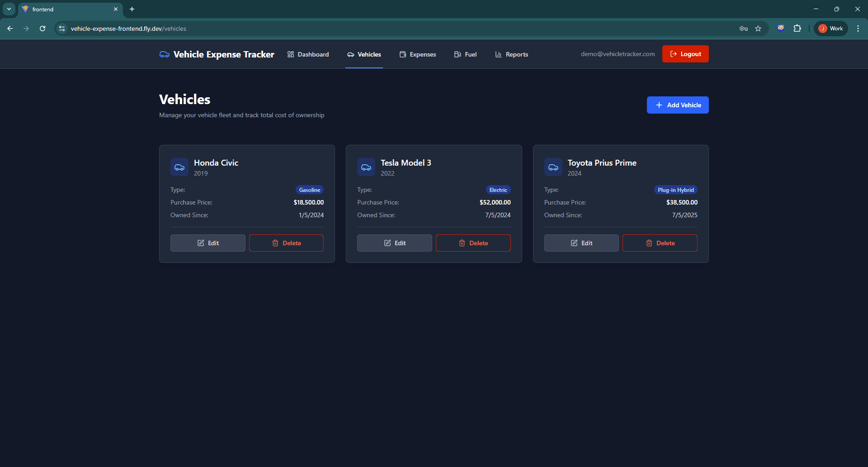Viewport: 868px width, 467px height.
Task: Switch to the Vehicles tab in navigation
Action: [x=364, y=54]
